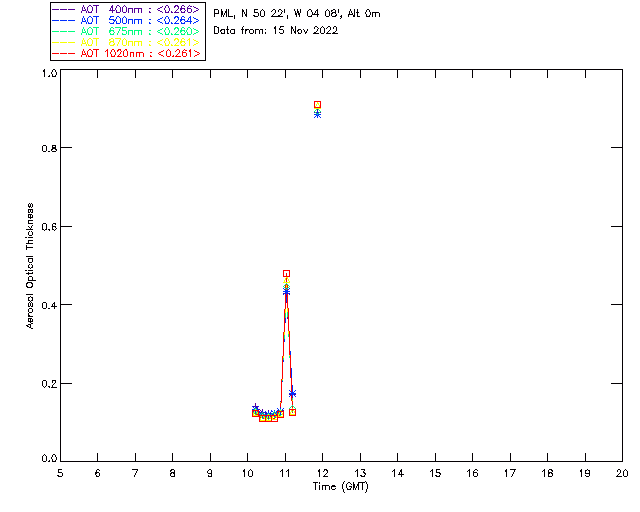
Task: Click y-axis tick label 0.8
Action: coord(49,148)
